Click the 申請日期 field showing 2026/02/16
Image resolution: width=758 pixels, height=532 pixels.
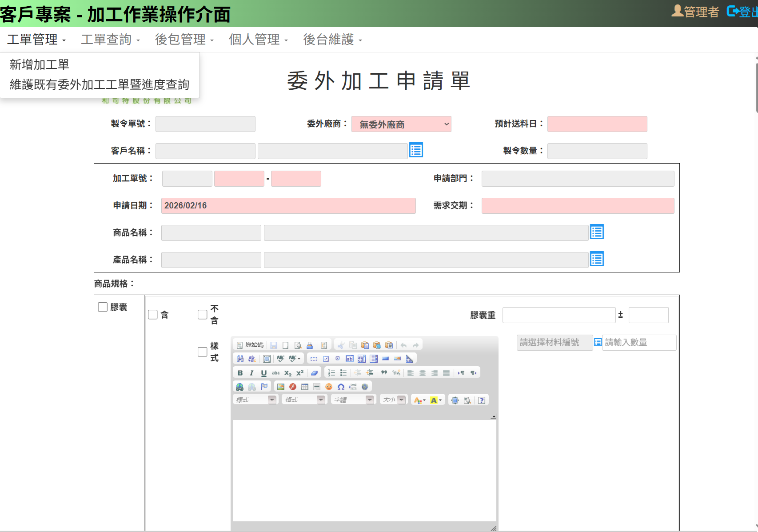(x=288, y=206)
